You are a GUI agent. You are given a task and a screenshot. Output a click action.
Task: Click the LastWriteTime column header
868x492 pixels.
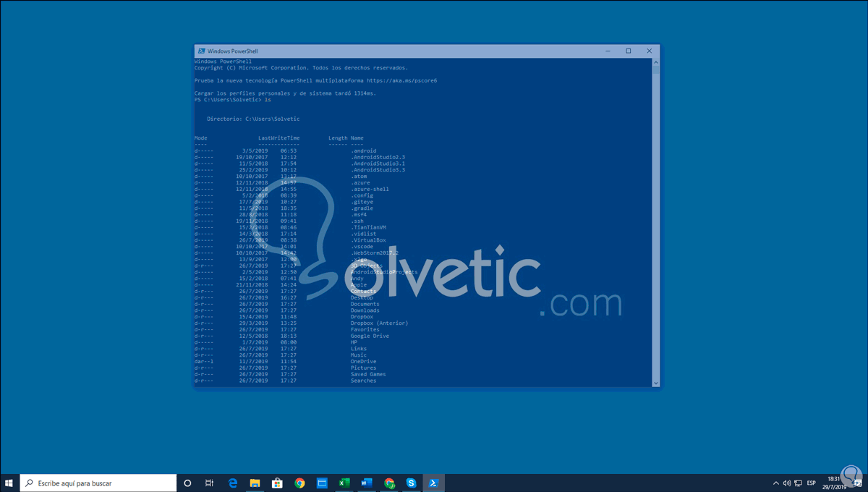[278, 137]
